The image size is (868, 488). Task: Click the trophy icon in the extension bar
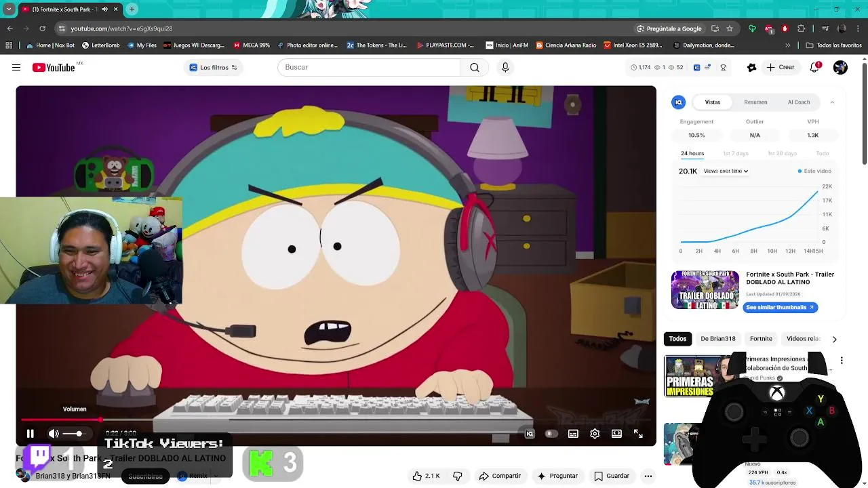(x=723, y=67)
